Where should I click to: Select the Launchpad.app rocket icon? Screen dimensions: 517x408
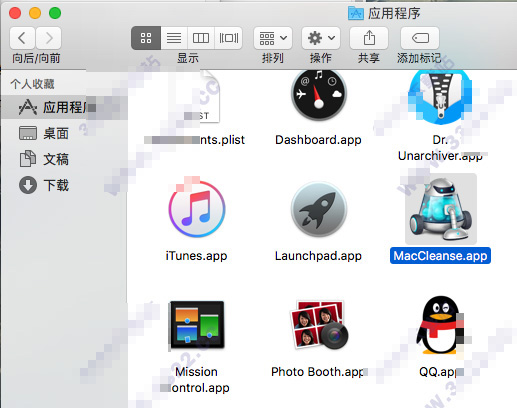click(x=319, y=209)
